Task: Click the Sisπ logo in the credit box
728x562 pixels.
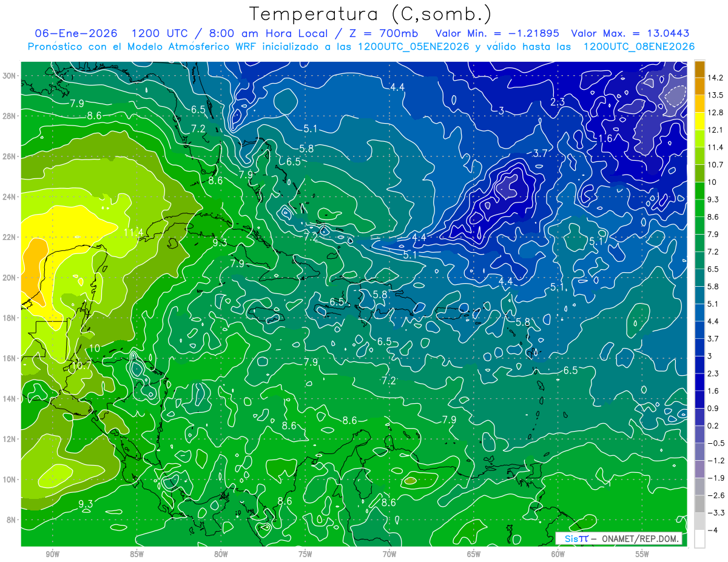Action: (x=576, y=539)
